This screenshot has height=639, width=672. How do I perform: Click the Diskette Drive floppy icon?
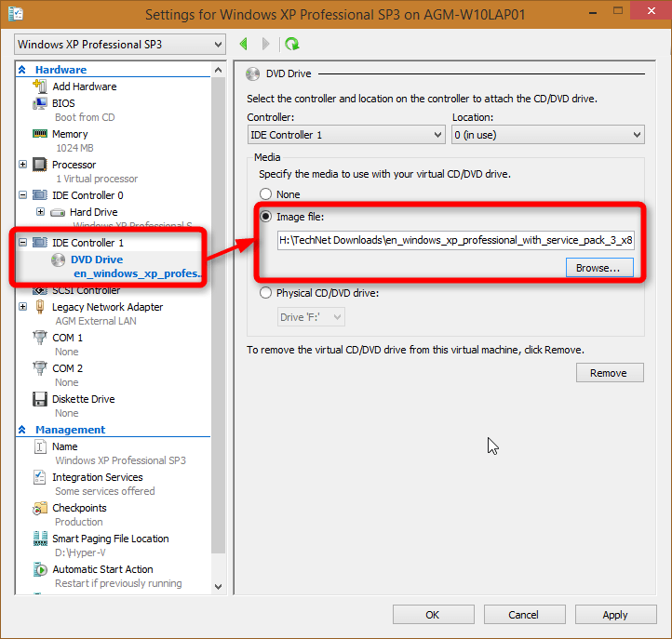point(40,399)
